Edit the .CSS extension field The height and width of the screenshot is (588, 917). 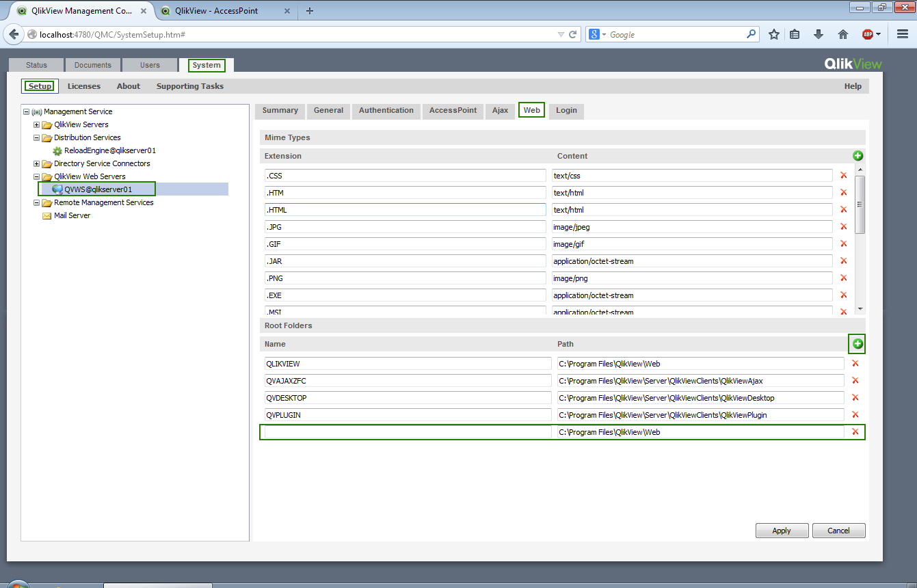pos(406,176)
